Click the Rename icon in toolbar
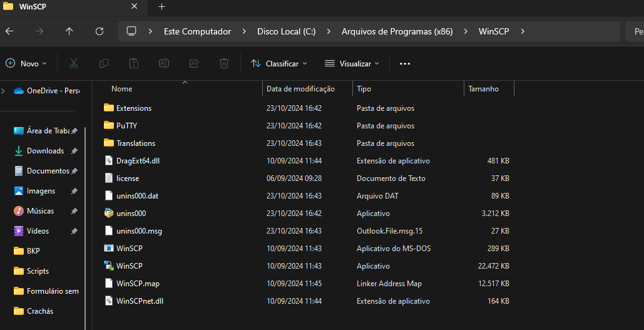644x330 pixels. click(164, 63)
